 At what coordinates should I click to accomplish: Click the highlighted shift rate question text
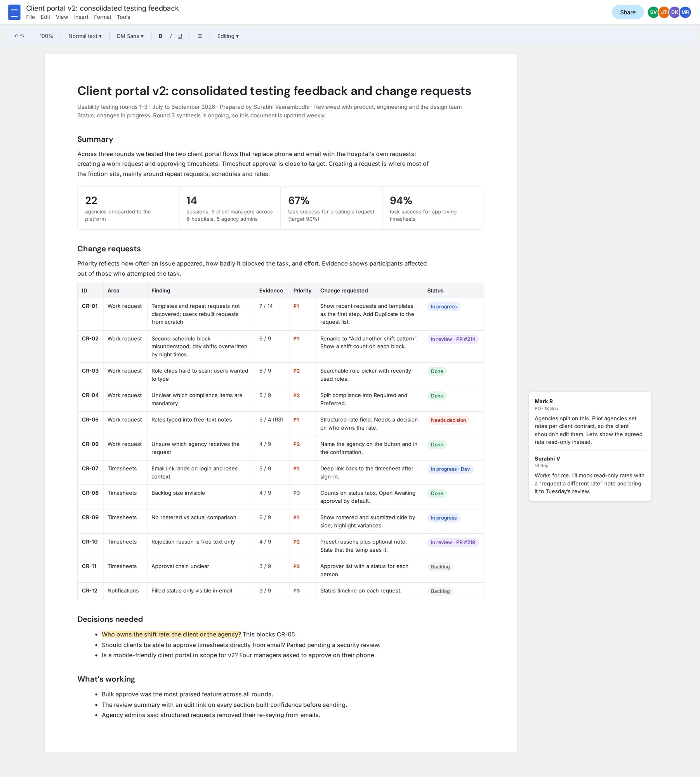[x=171, y=634]
